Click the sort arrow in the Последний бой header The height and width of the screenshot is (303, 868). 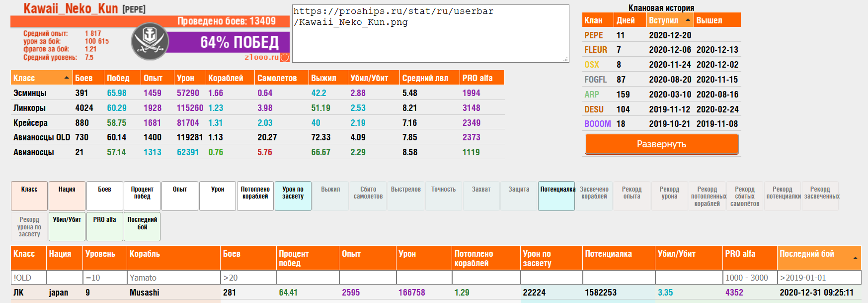click(x=855, y=258)
